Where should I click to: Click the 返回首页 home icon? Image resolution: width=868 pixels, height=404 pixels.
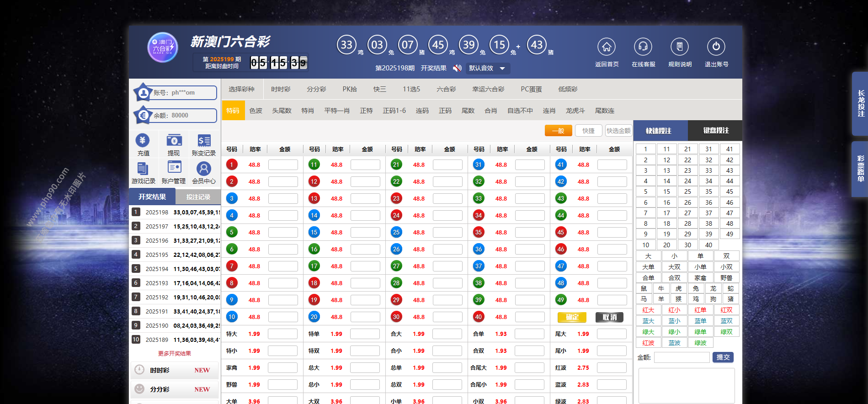[606, 47]
